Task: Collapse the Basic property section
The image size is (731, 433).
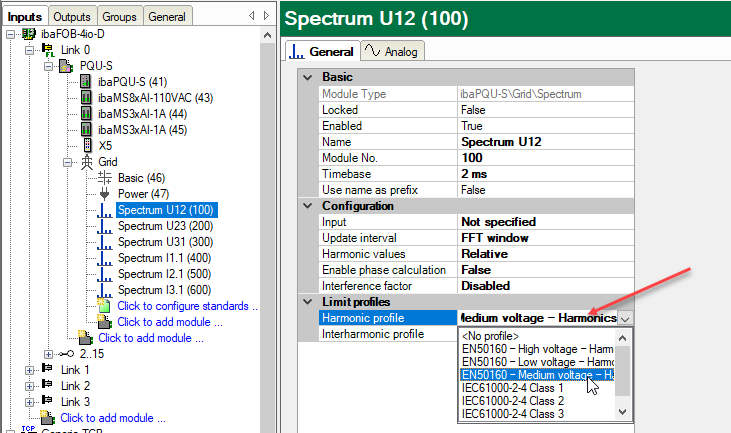Action: 308,77
